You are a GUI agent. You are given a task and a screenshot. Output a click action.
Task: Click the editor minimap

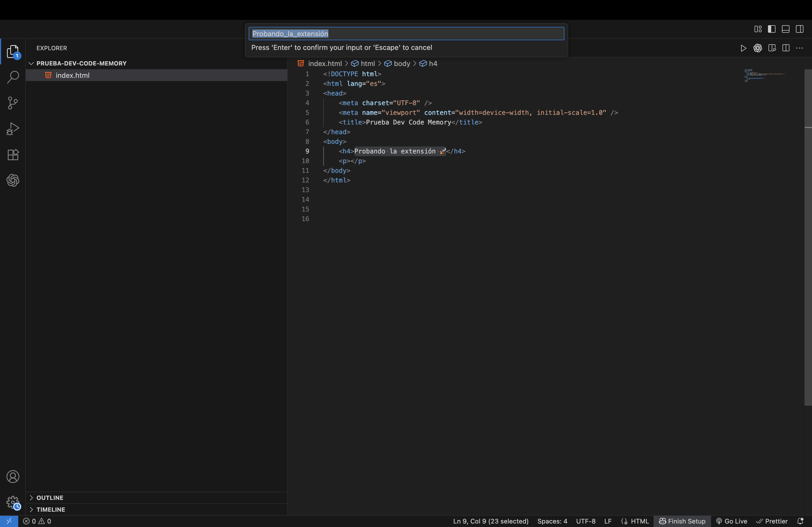click(764, 75)
